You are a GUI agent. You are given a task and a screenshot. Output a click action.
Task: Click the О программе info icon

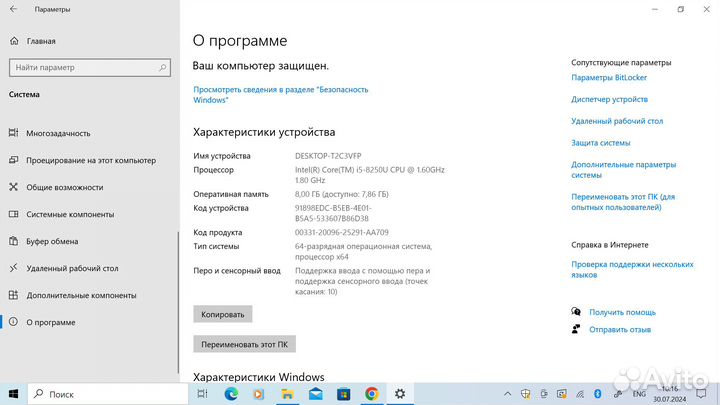(x=13, y=322)
